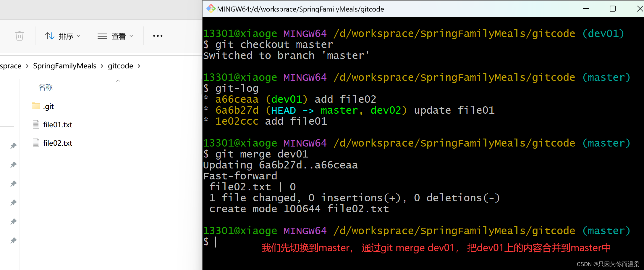644x270 pixels.
Task: Select the .git folder
Action: point(43,106)
